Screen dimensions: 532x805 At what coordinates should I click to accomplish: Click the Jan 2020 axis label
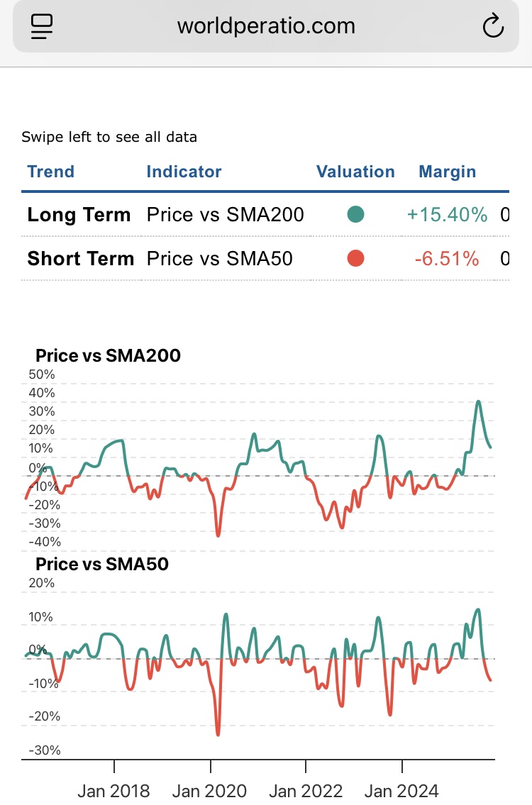click(x=210, y=791)
